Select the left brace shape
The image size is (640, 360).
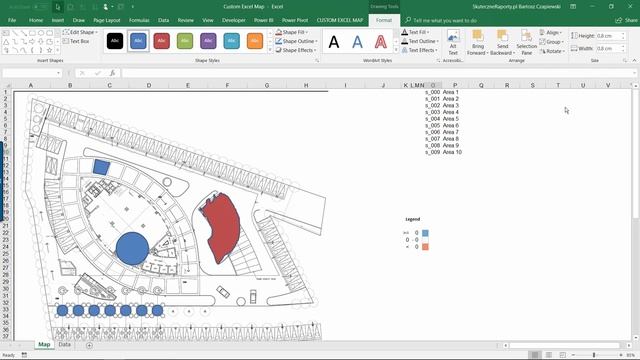tap(32, 50)
